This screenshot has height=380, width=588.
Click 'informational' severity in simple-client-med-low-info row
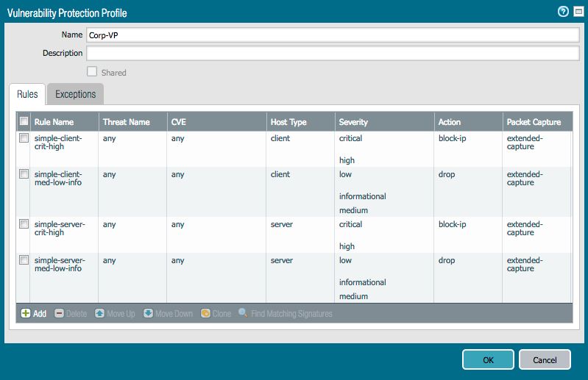[362, 196]
